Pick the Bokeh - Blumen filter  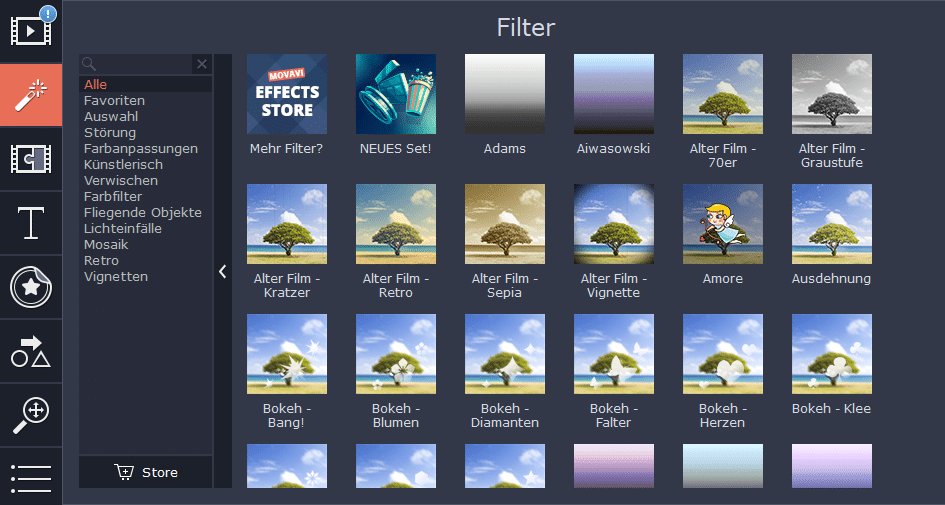click(396, 354)
